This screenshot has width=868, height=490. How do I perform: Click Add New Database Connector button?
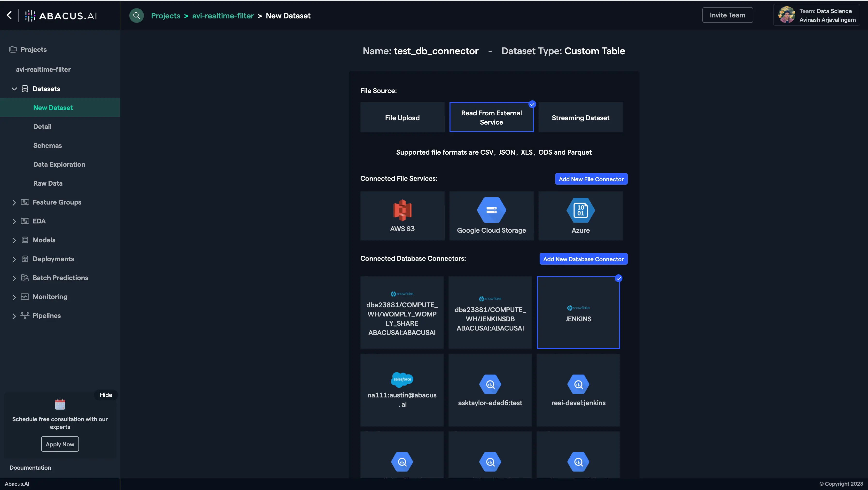583,259
